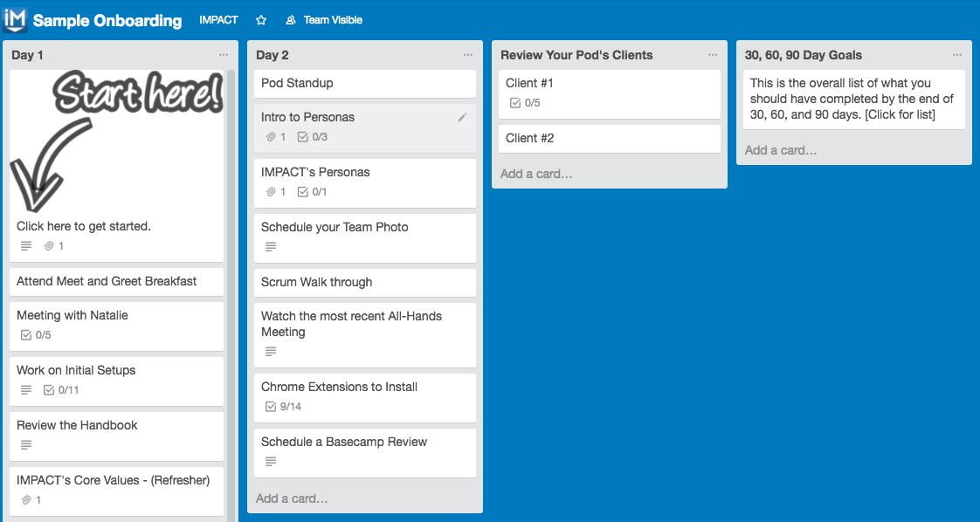Screen dimensions: 980x522
Task: Open the Day 1 list actions menu
Action: (224, 55)
